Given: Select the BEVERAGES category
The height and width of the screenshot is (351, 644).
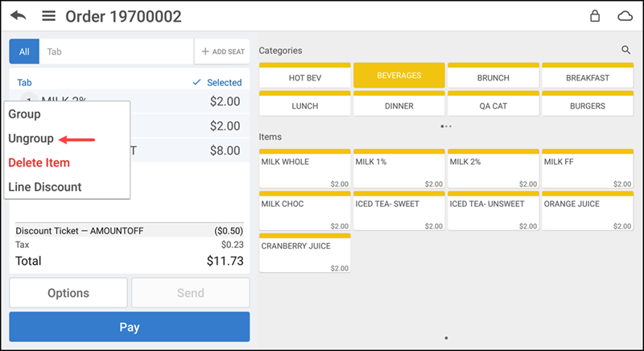Looking at the screenshot, I should click(398, 76).
